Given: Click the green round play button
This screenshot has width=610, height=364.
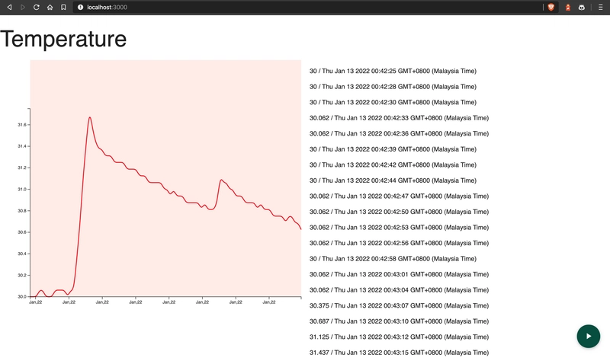Looking at the screenshot, I should click(588, 336).
